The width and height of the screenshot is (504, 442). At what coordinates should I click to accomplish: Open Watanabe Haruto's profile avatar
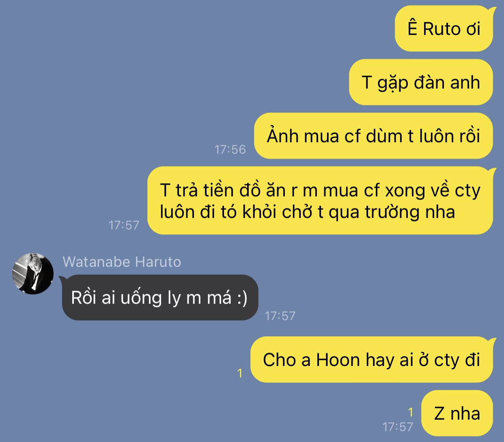point(33,273)
